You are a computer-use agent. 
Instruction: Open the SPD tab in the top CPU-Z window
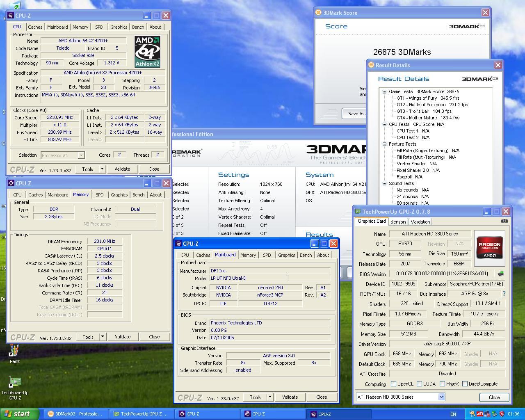pyautogui.click(x=99, y=27)
